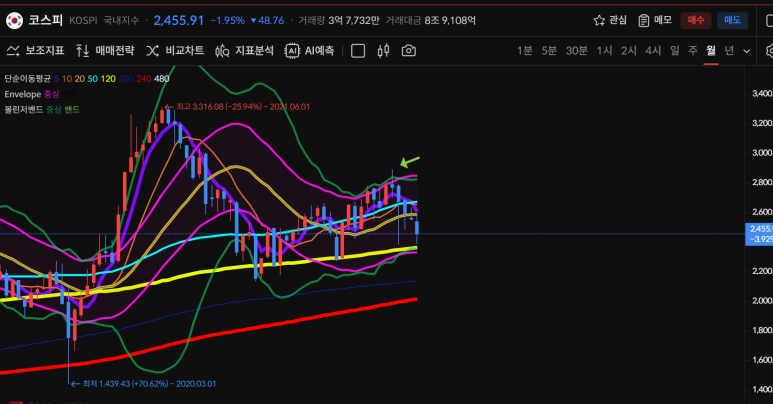773x404 pixels.
Task: Click the 볼린저밴드 indicator label
Action: pyautogui.click(x=24, y=110)
